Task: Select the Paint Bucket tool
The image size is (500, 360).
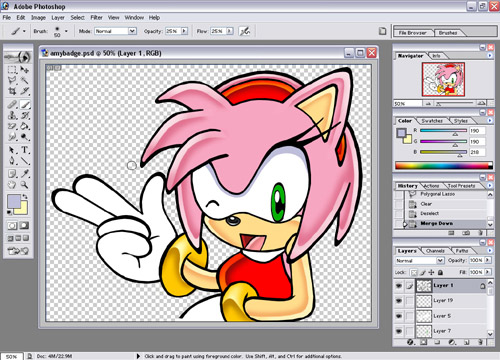Action: (x=24, y=126)
